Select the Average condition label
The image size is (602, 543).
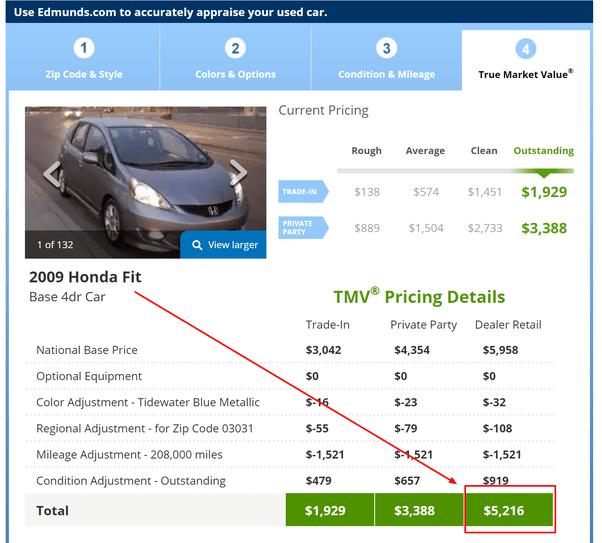(425, 151)
